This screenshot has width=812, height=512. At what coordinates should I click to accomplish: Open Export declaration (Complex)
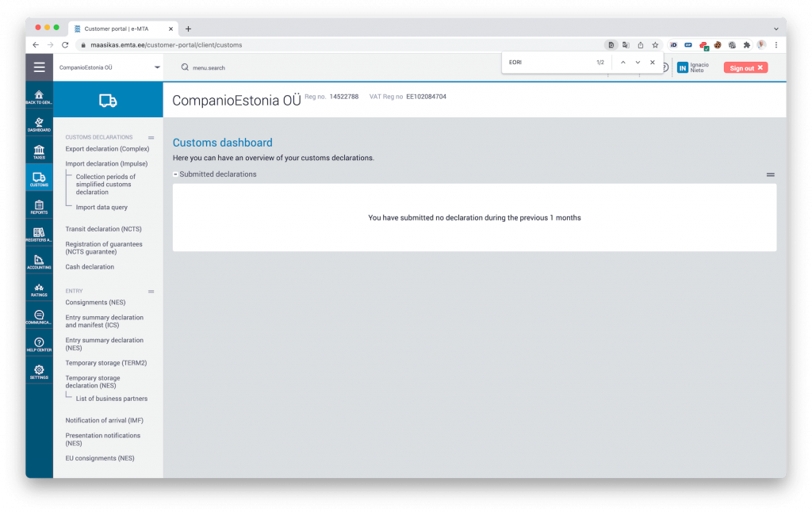pyautogui.click(x=107, y=148)
